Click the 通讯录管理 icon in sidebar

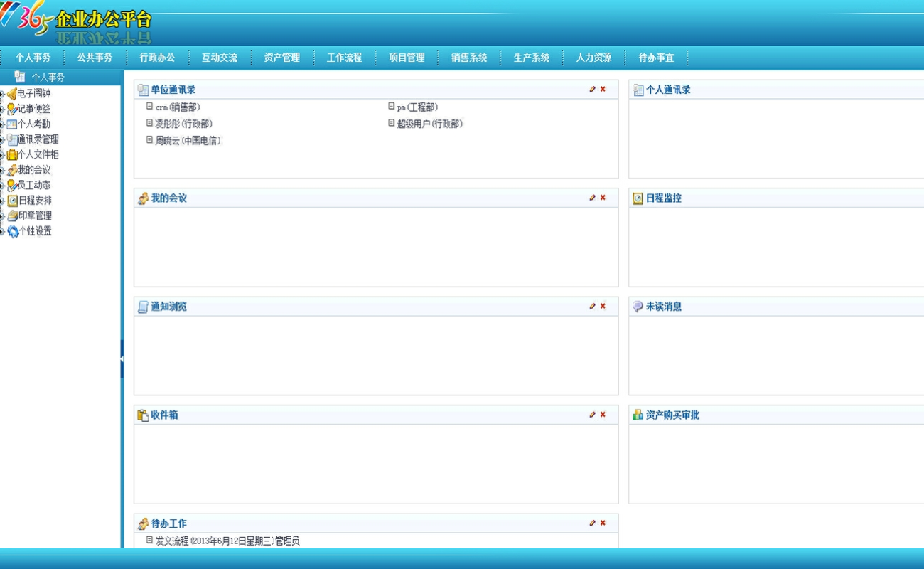coord(11,139)
